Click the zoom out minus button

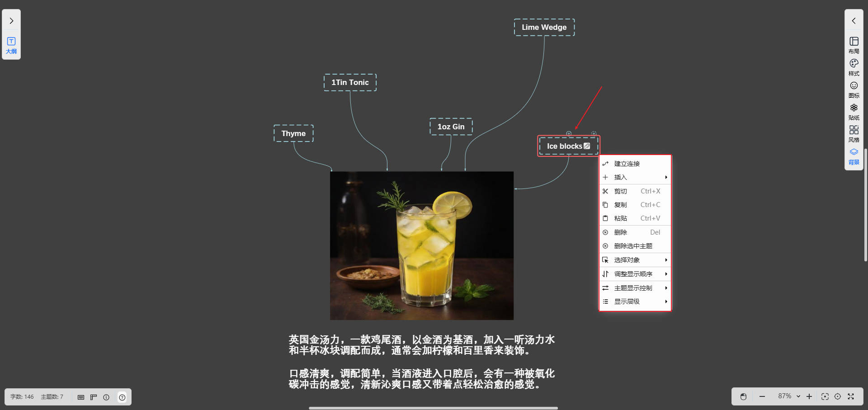click(x=762, y=396)
